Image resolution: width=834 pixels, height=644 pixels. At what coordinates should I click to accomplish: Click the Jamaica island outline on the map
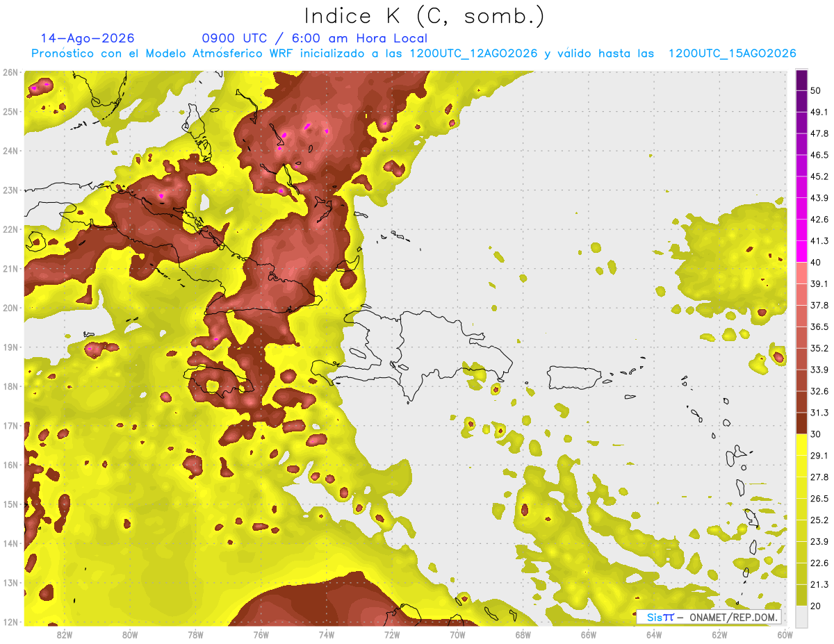217,381
